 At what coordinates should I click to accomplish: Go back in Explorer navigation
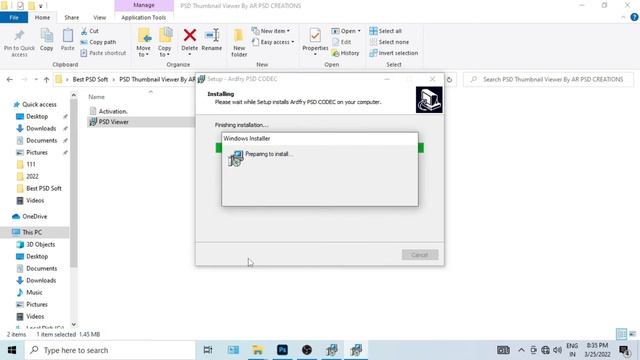[9, 80]
